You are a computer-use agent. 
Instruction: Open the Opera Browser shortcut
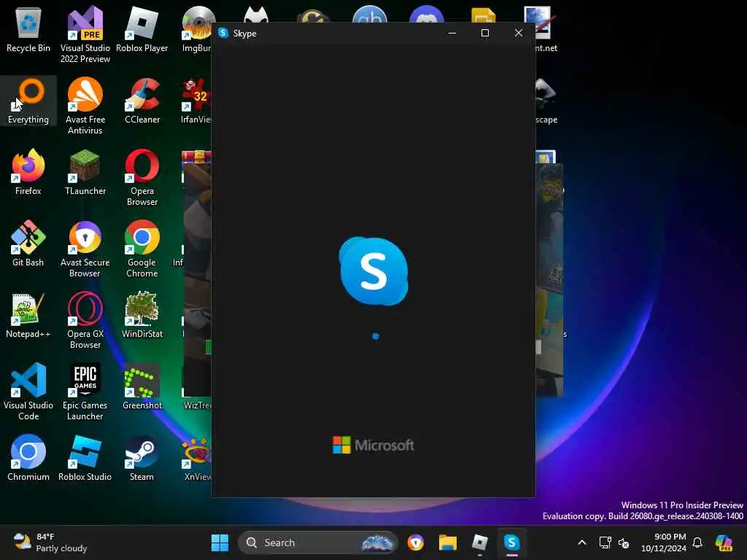point(142,177)
